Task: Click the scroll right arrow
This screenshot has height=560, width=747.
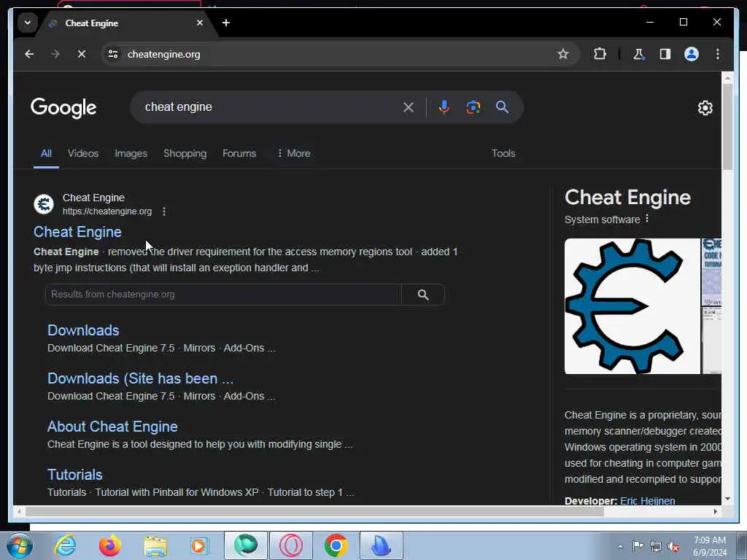Action: pos(715,511)
